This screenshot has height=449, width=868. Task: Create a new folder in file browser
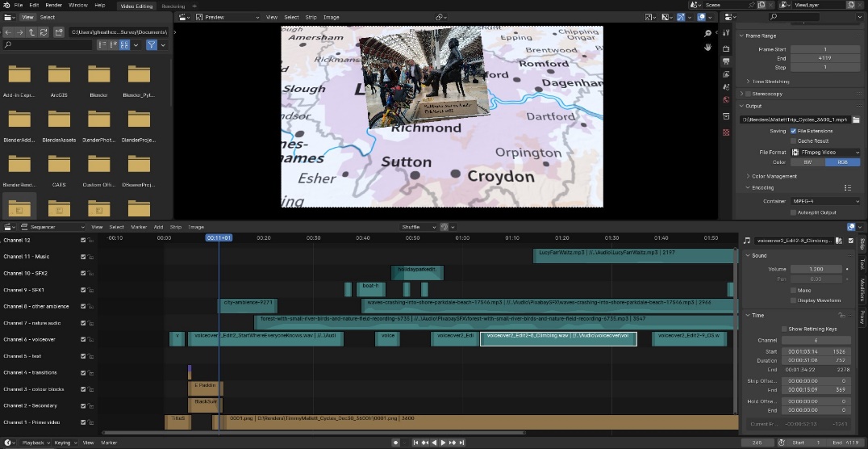(x=59, y=32)
